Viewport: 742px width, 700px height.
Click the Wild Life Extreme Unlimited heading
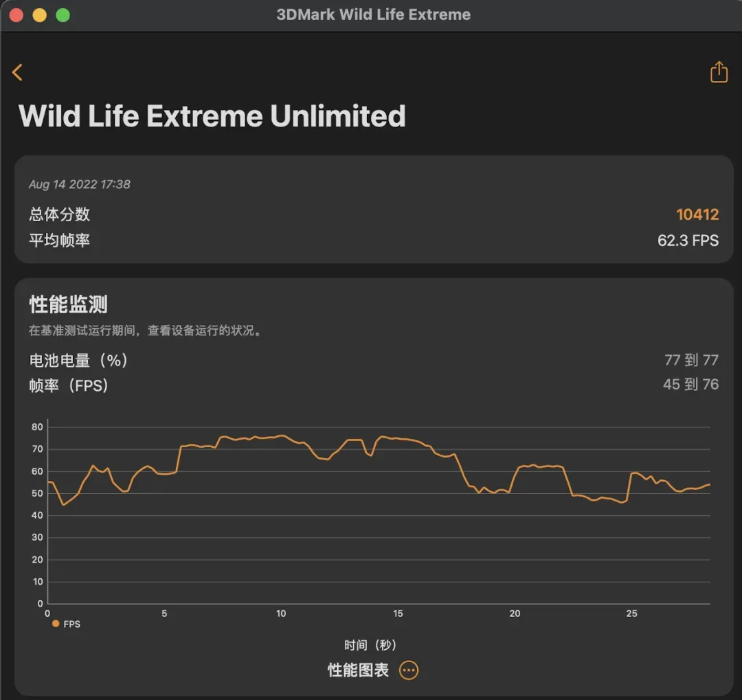point(212,116)
